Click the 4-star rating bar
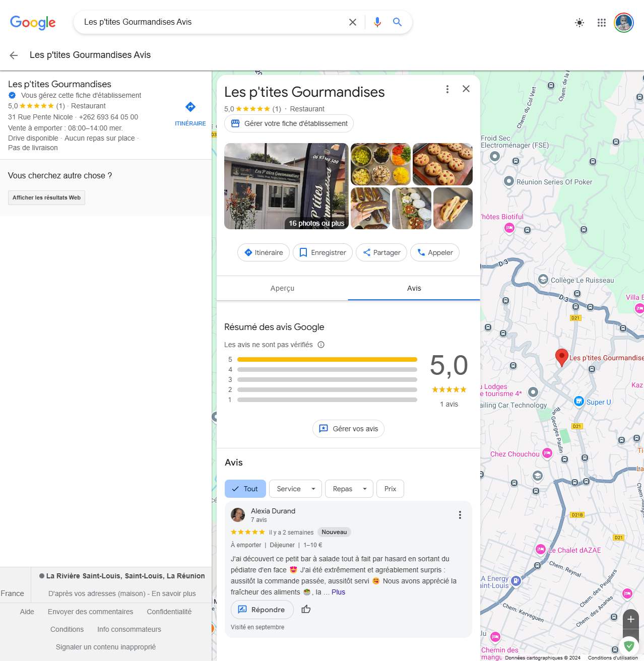The width and height of the screenshot is (644, 661). (x=327, y=369)
